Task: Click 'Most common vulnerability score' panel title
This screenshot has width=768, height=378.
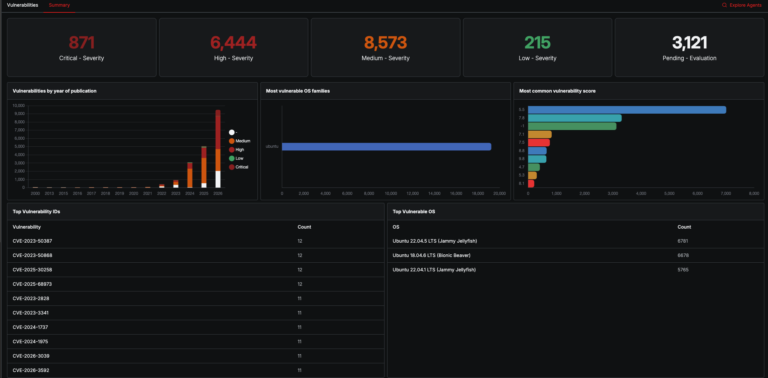Action: click(557, 91)
